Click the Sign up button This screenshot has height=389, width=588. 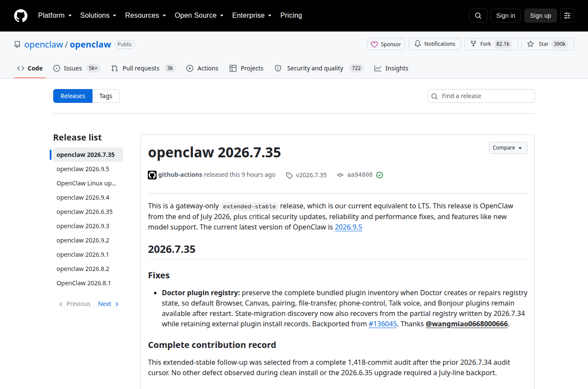coord(540,16)
